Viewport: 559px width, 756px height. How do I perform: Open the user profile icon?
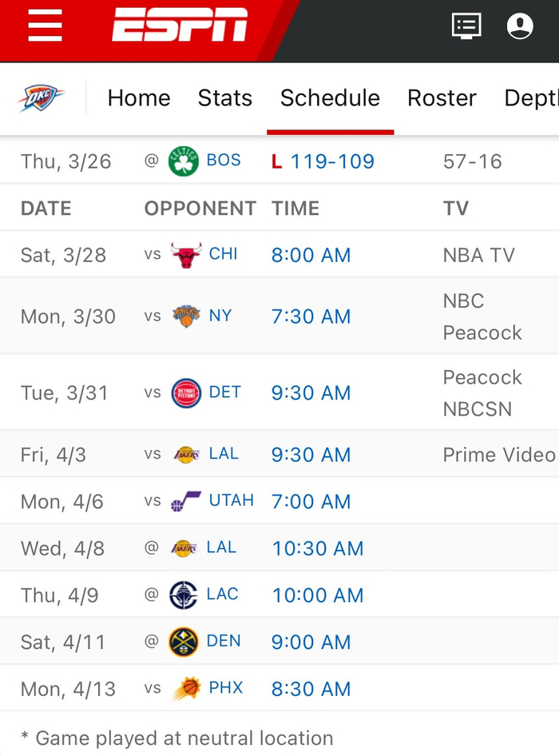(520, 26)
